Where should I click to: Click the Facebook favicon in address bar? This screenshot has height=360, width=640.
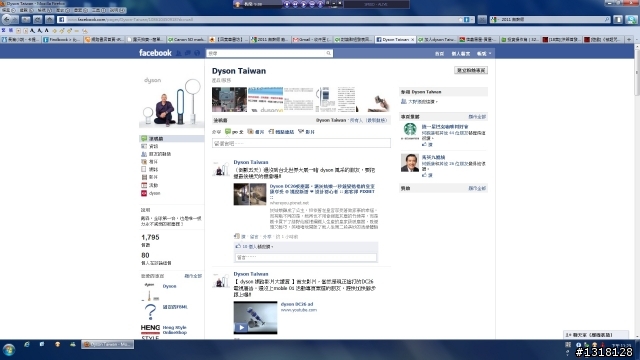[61, 19]
